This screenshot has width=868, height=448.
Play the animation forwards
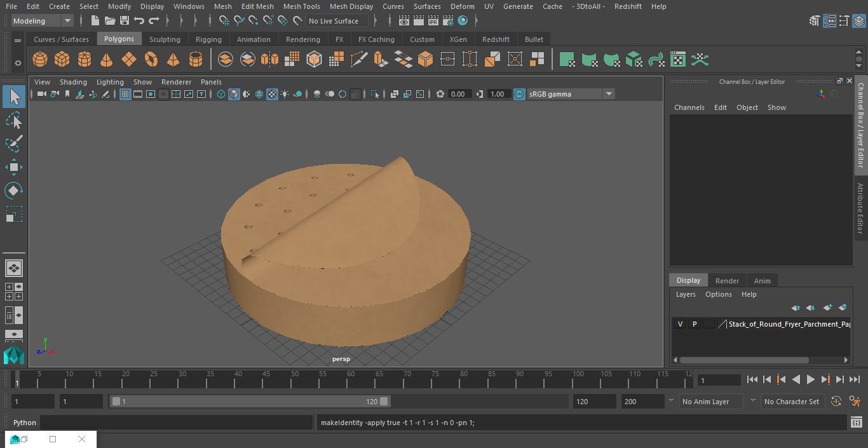[x=810, y=379]
